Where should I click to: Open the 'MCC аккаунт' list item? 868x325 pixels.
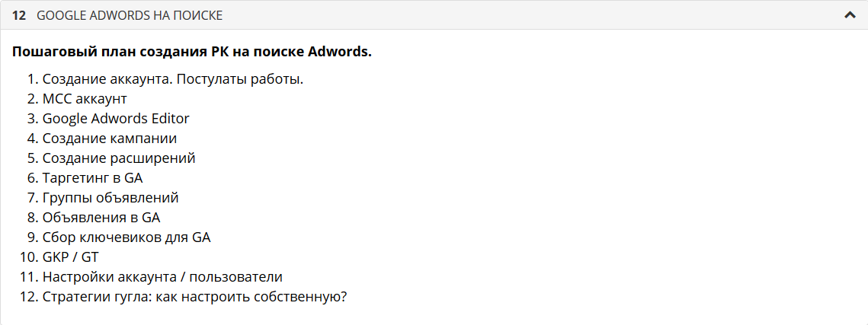[x=85, y=99]
